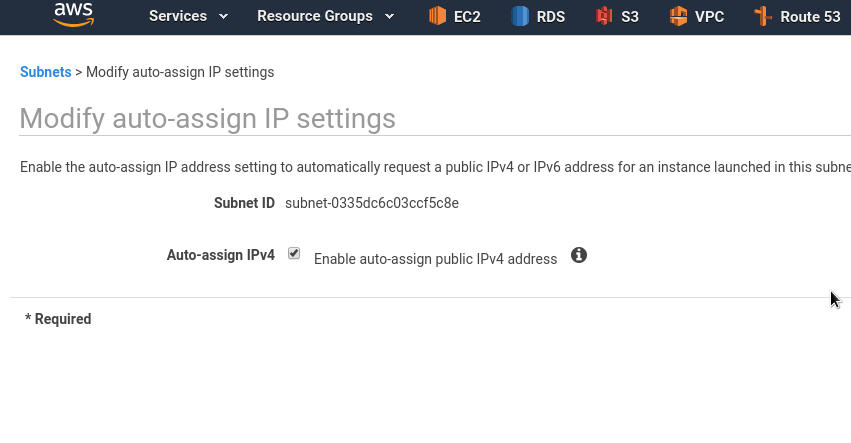Click breadcrumb text Modify auto-assign IP settings

pyautogui.click(x=180, y=72)
